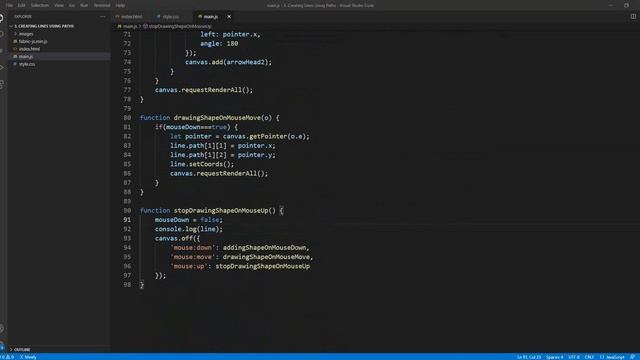Click the JavaScript language mode indicator
This screenshot has width=640, height=360.
click(x=612, y=357)
